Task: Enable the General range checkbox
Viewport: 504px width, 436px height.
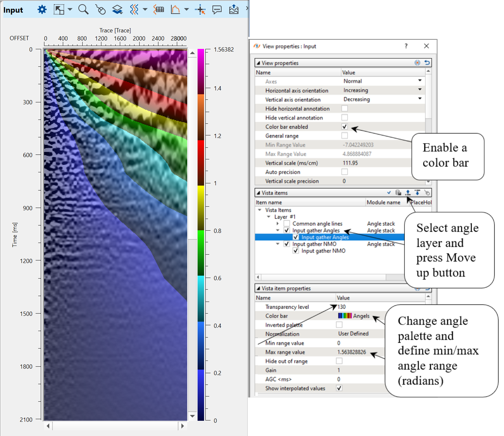Action: pyautogui.click(x=345, y=136)
